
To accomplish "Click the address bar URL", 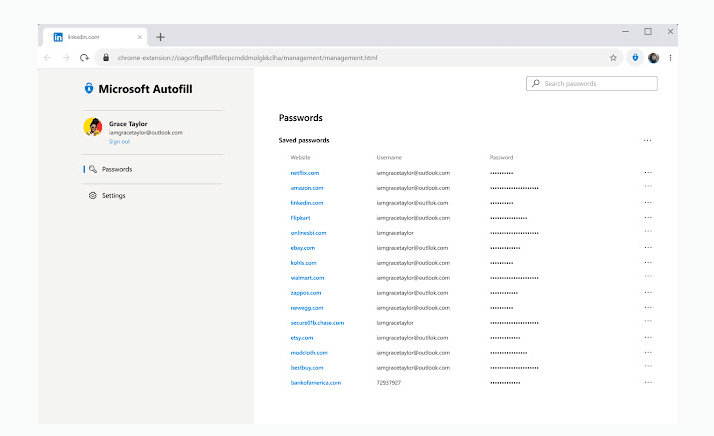I will click(247, 58).
